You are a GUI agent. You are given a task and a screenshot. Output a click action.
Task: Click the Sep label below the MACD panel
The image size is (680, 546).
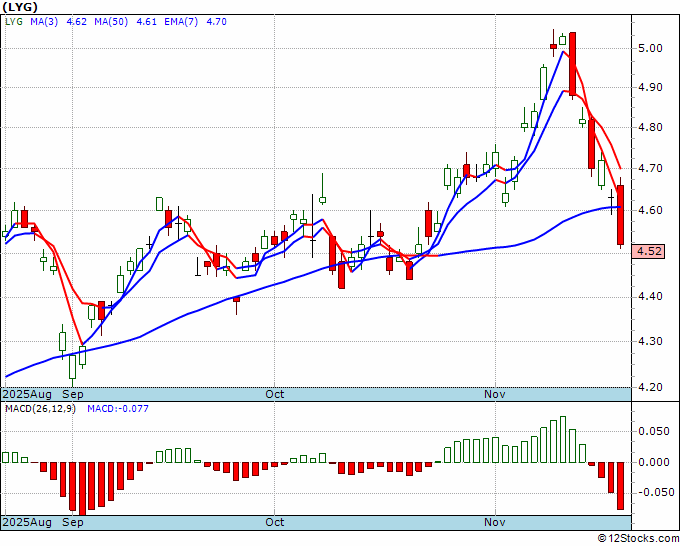[x=73, y=522]
